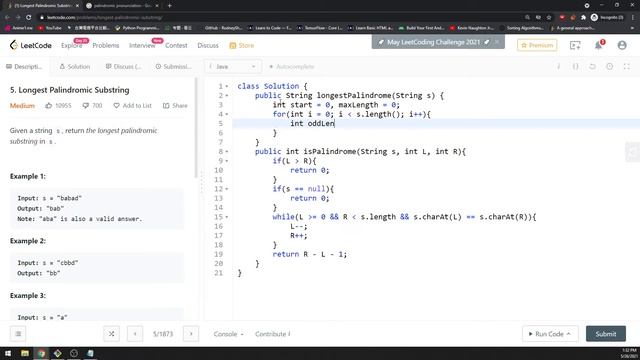Open a new browser tab
Screen dimensions: 640x360
169,6
